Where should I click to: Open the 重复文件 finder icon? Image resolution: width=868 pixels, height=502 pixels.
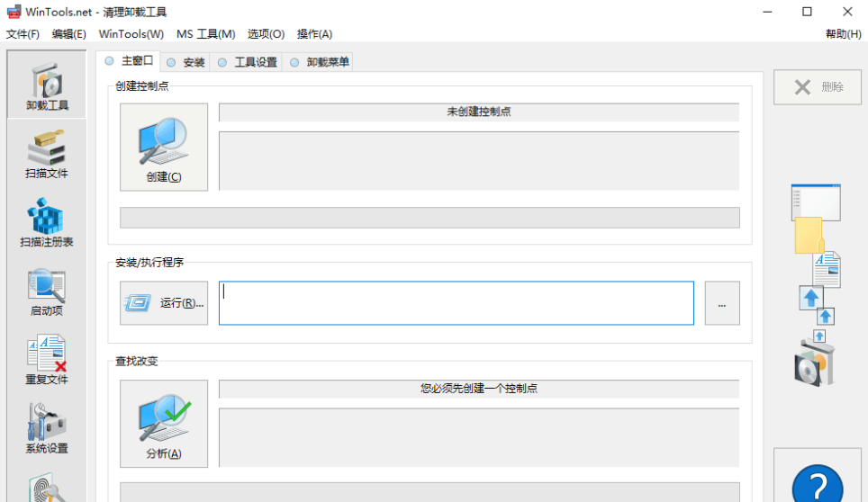pos(47,360)
